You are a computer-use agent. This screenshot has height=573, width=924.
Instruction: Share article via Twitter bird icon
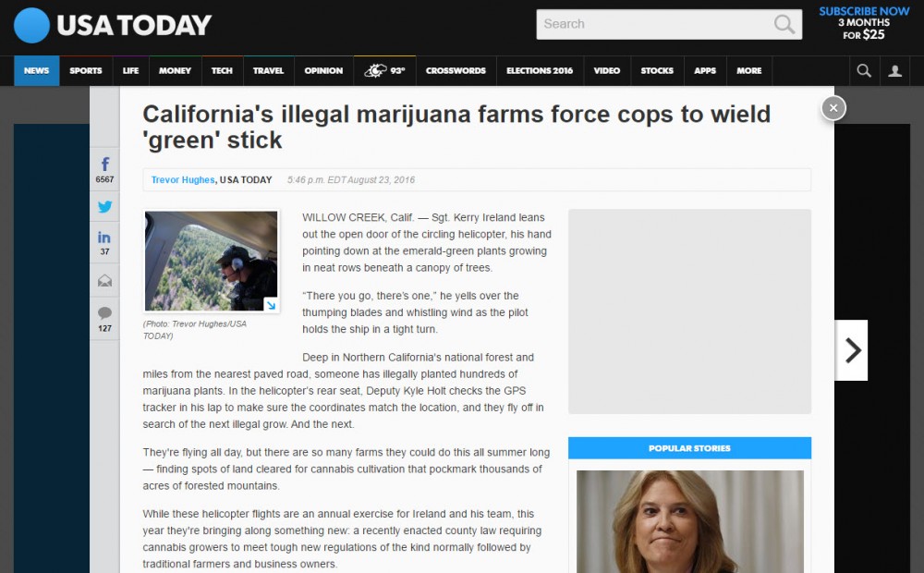pyautogui.click(x=105, y=206)
